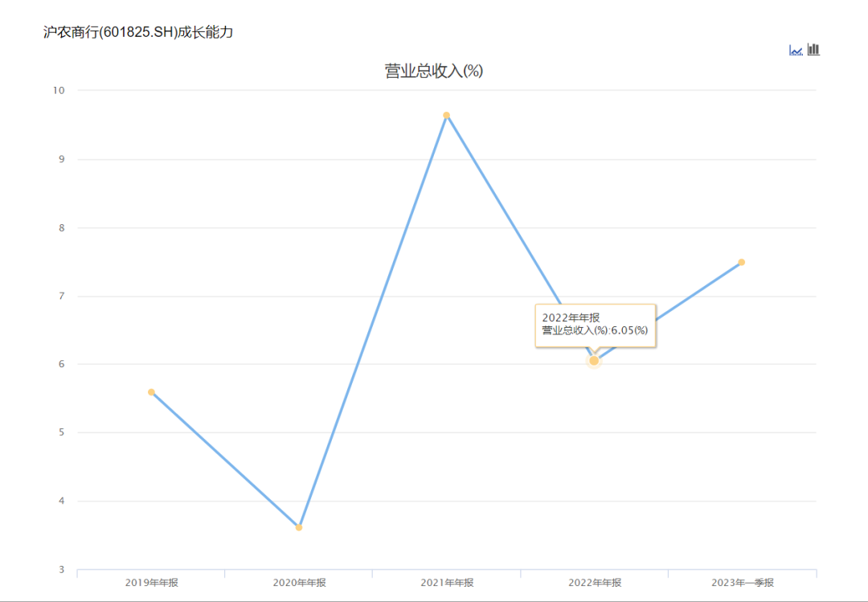Click the y-axis label 4
Viewport: 868px width, 602px height.
[62, 502]
